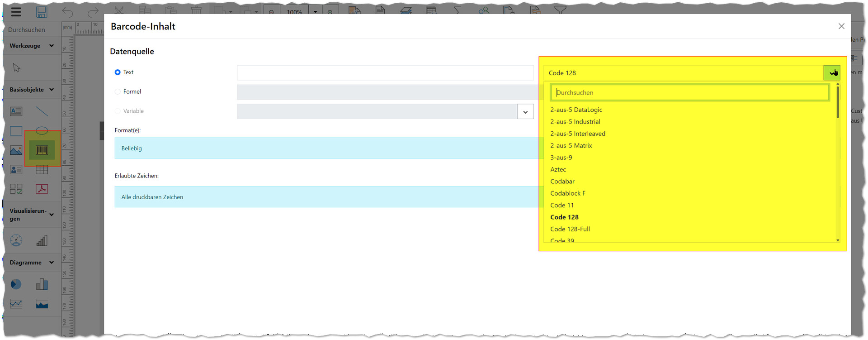Select the Barcode object tool

42,150
